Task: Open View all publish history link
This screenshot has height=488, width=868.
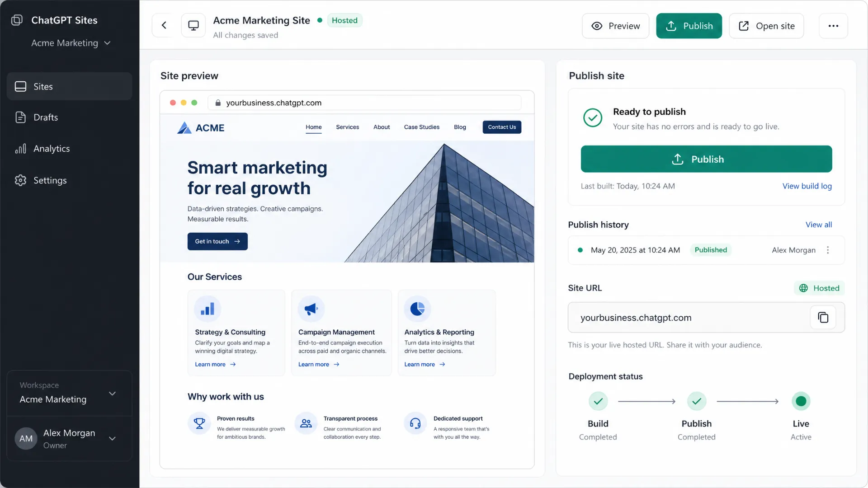Action: tap(819, 225)
